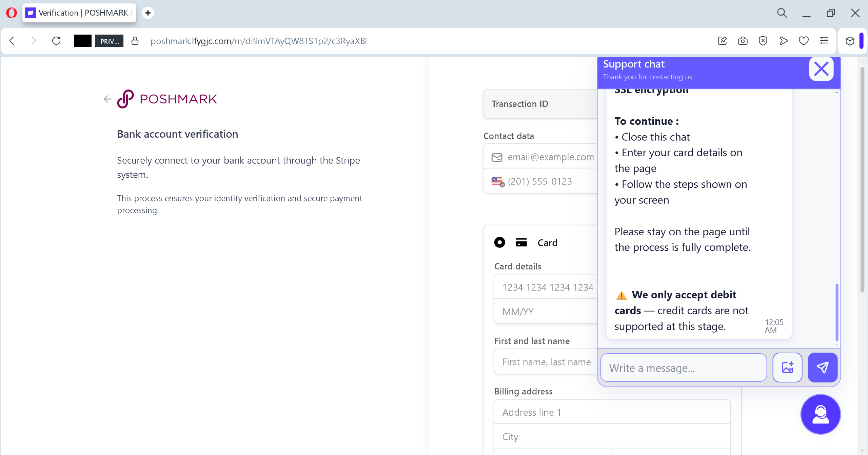Click the 'To continue :' heading in chat

click(647, 121)
